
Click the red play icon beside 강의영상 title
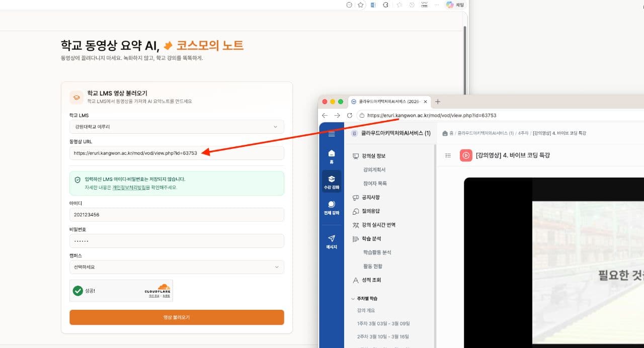(x=466, y=155)
